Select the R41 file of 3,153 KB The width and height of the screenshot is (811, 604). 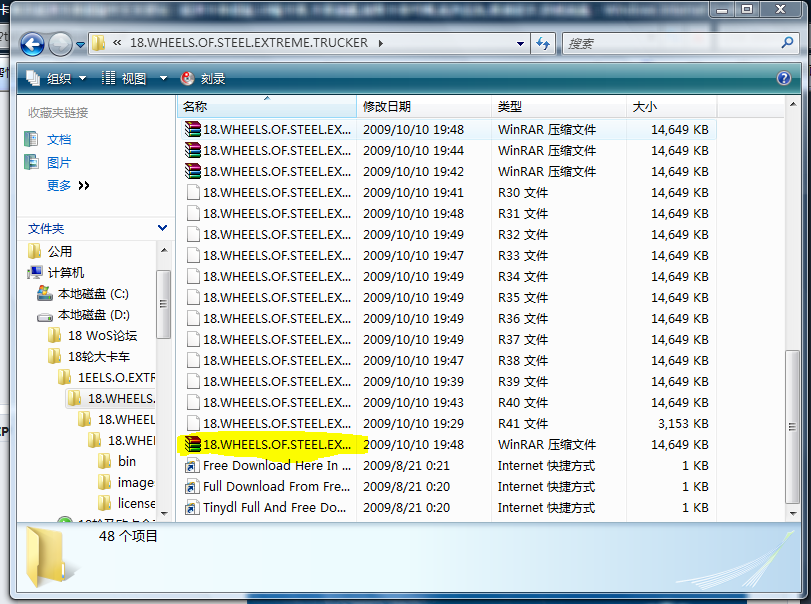pyautogui.click(x=447, y=424)
